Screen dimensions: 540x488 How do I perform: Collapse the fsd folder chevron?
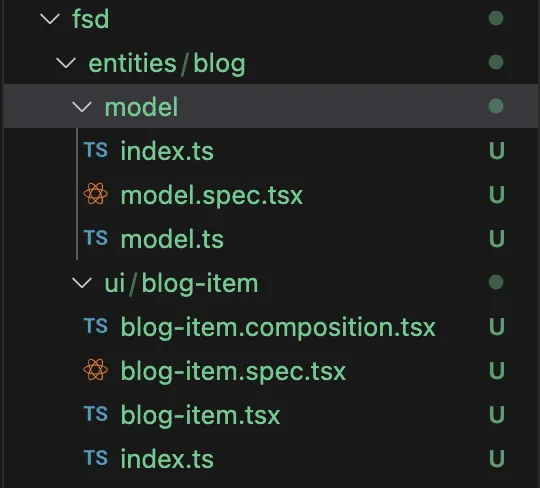point(50,19)
